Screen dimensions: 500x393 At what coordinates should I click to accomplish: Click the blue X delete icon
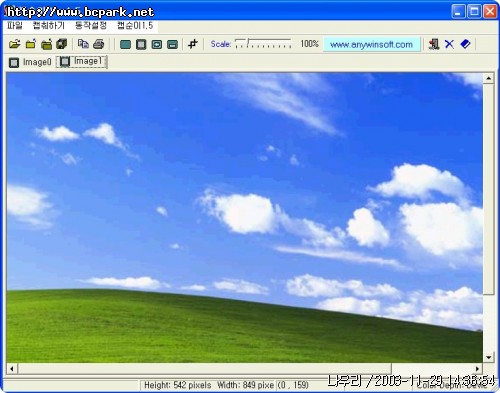point(449,44)
